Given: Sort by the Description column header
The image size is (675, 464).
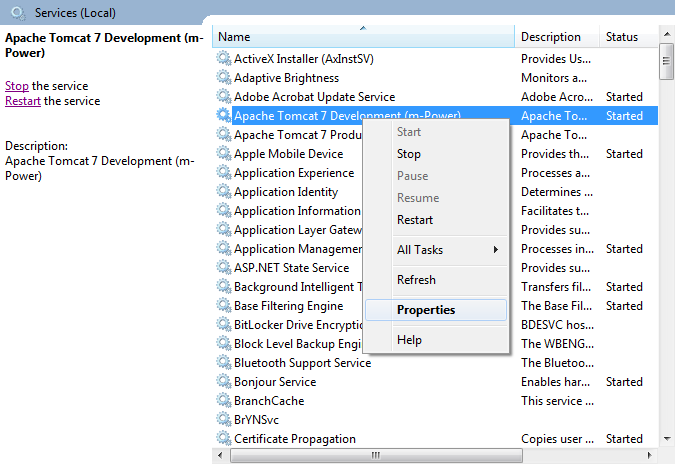Looking at the screenshot, I should 557,37.
